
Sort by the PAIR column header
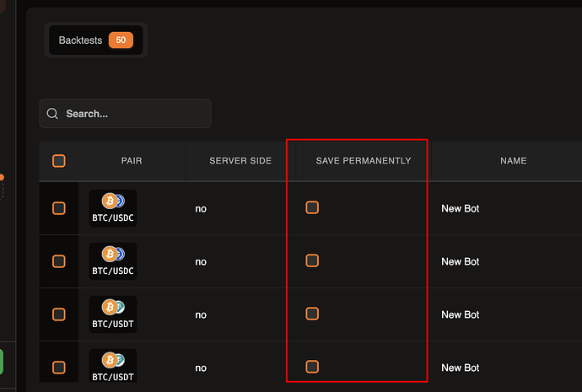pyautogui.click(x=132, y=160)
